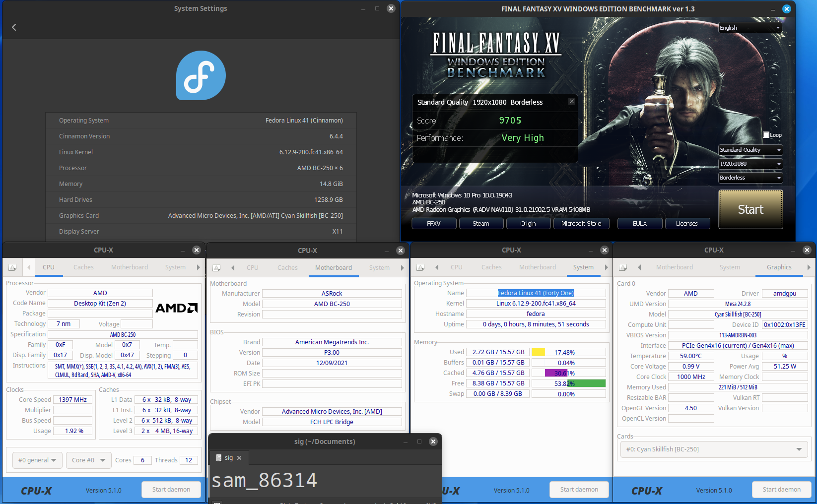Close the sig text editor window
The height and width of the screenshot is (504, 817).
pyautogui.click(x=433, y=441)
